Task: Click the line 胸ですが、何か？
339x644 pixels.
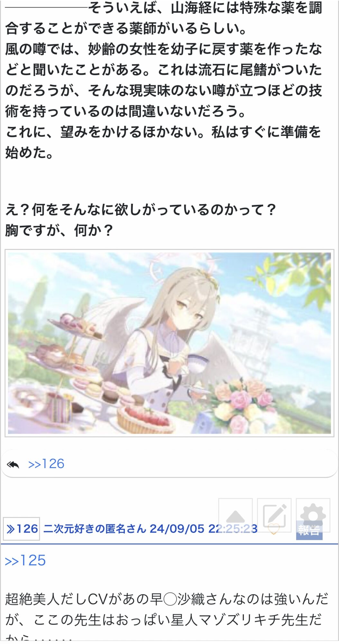Action: (60, 231)
